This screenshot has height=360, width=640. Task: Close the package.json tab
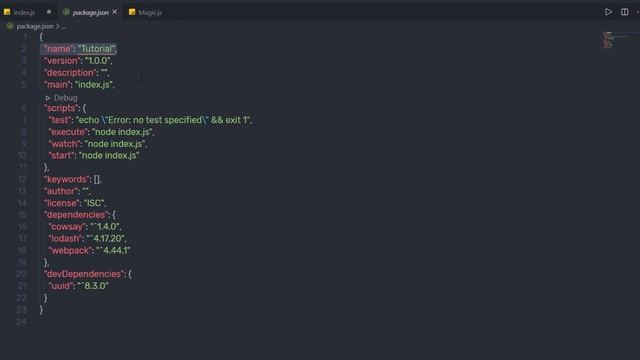click(115, 12)
